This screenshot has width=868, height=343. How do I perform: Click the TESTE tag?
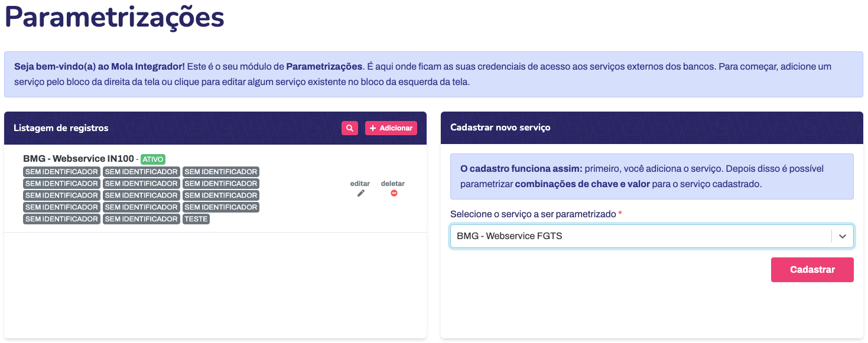196,219
